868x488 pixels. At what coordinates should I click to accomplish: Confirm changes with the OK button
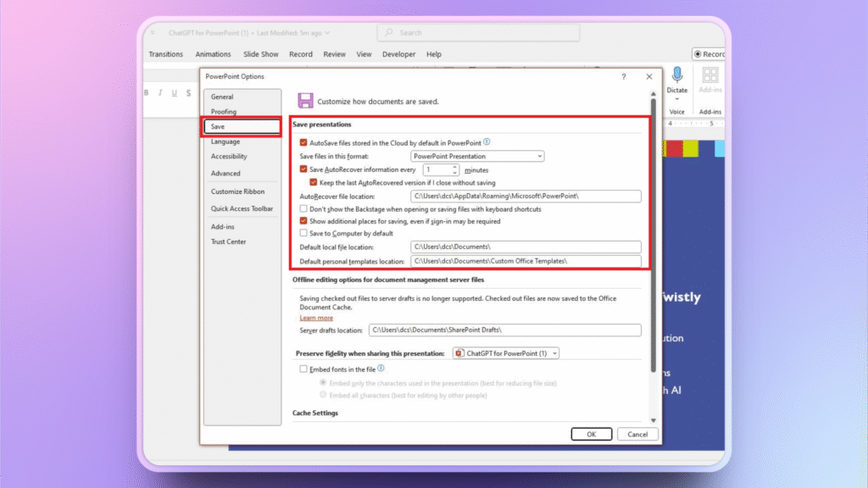pyautogui.click(x=591, y=433)
